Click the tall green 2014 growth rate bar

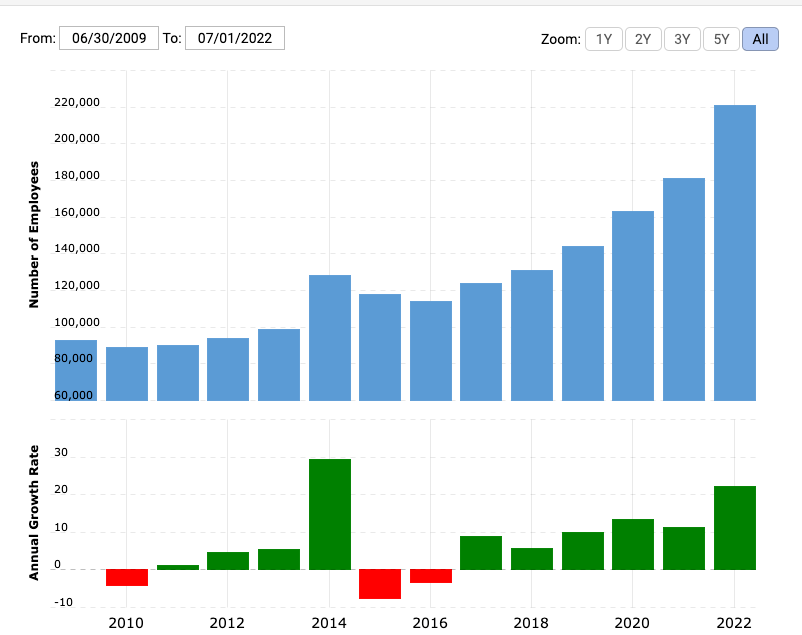coord(329,514)
